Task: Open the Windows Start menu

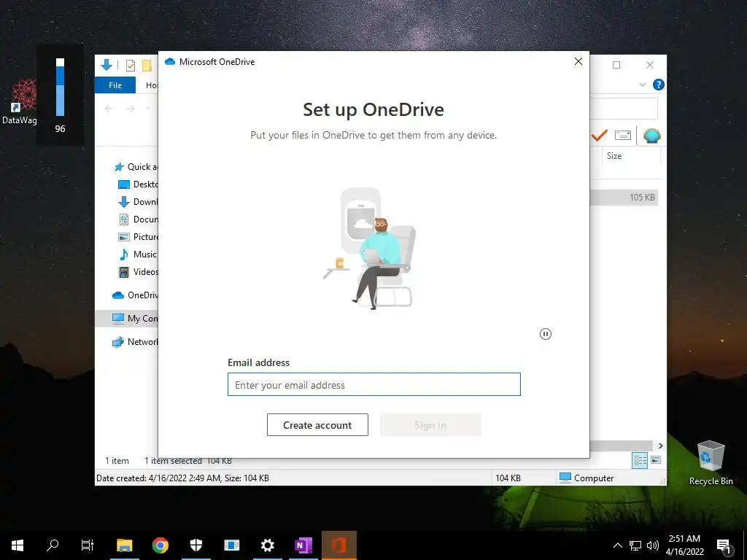Action: coord(18,545)
